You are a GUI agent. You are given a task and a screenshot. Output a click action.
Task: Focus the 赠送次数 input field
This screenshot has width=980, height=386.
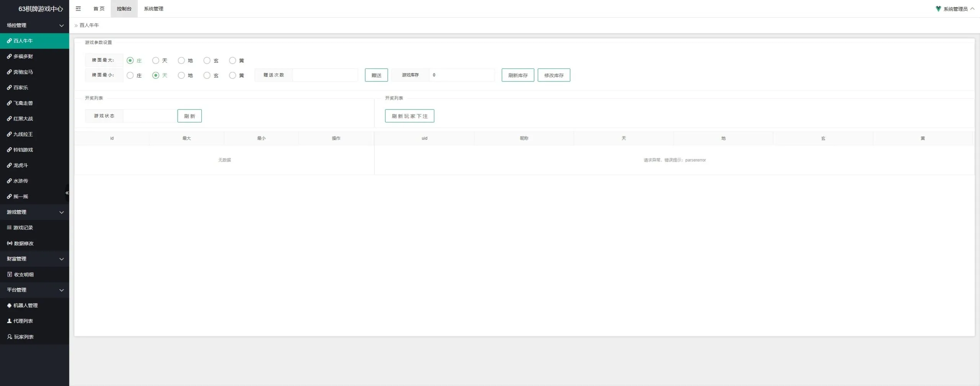point(325,75)
